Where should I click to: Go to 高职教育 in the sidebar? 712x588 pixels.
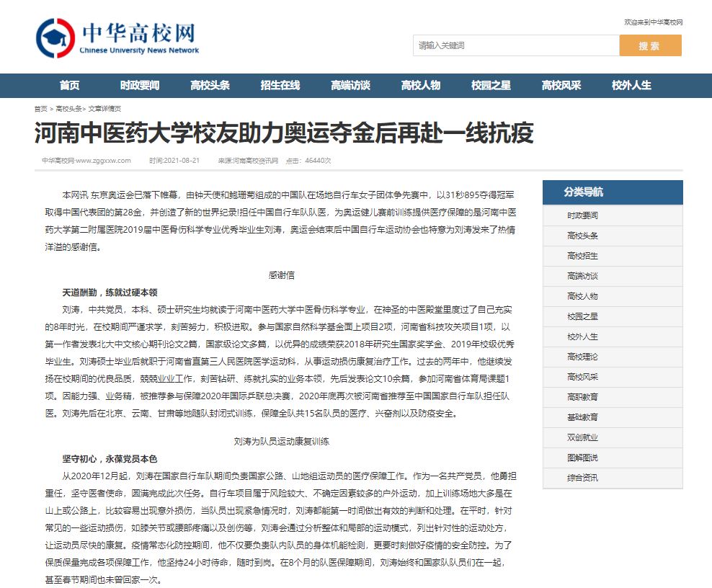pos(582,397)
